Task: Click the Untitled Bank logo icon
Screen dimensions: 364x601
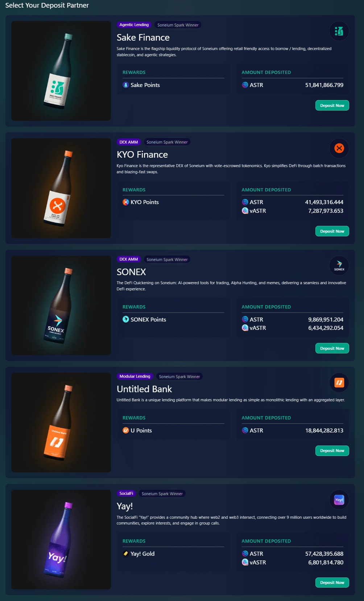Action: pyautogui.click(x=339, y=382)
